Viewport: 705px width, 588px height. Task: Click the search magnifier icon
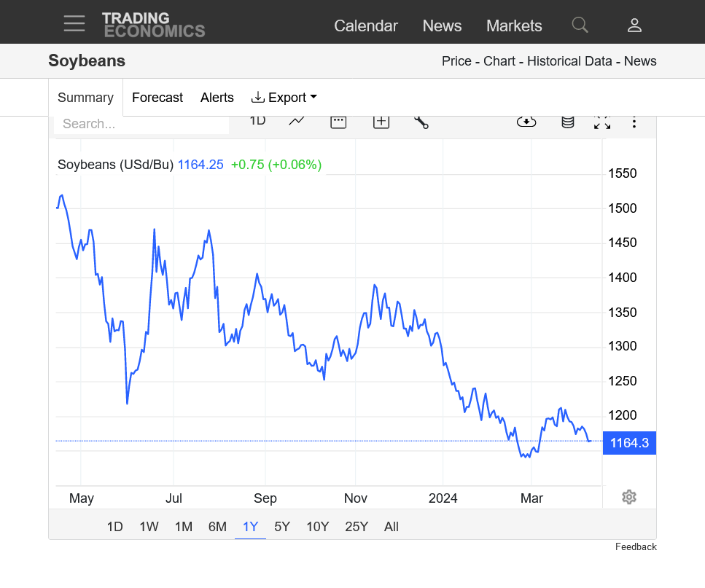[x=580, y=25]
